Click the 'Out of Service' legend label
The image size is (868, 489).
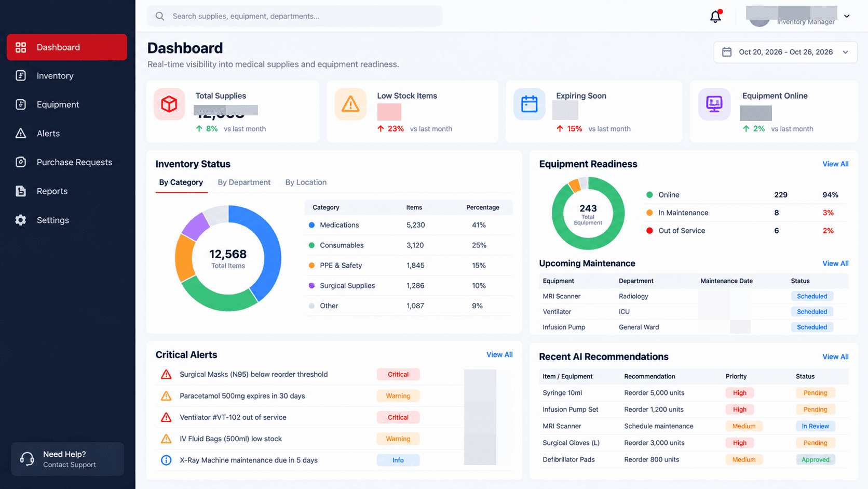[x=682, y=231]
